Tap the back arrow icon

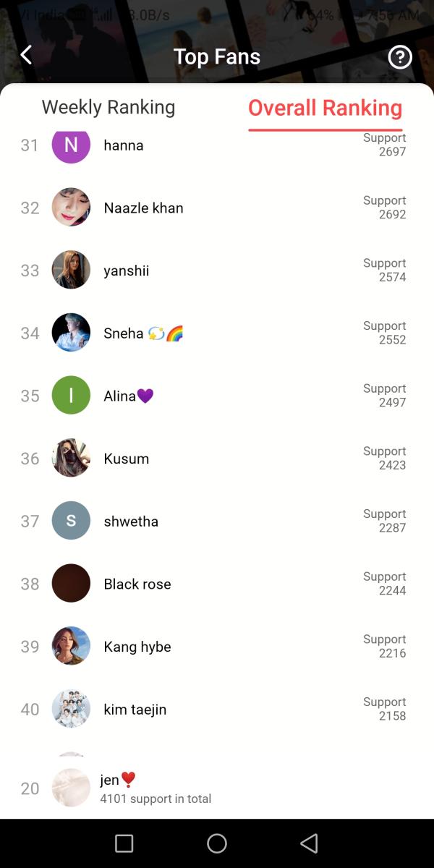tap(27, 56)
